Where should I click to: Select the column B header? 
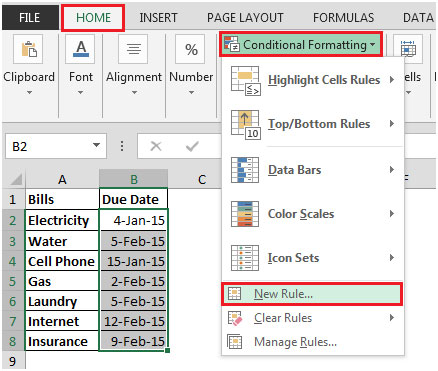133,179
